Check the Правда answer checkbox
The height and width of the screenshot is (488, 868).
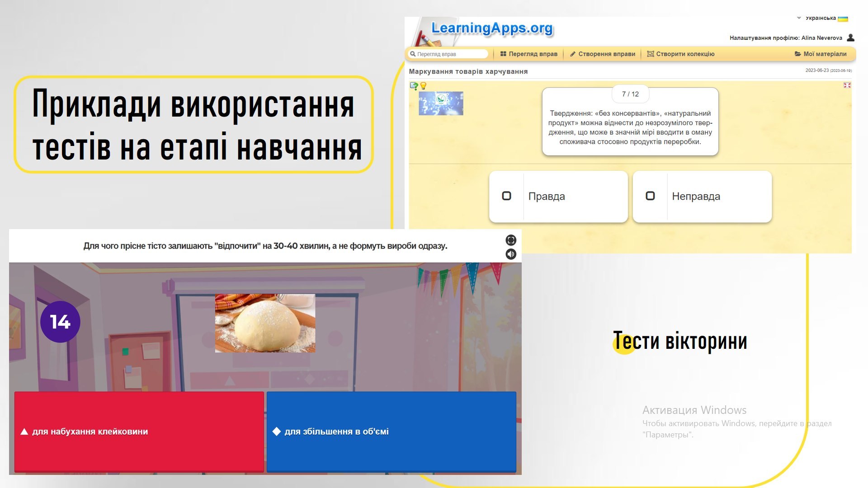pyautogui.click(x=506, y=196)
